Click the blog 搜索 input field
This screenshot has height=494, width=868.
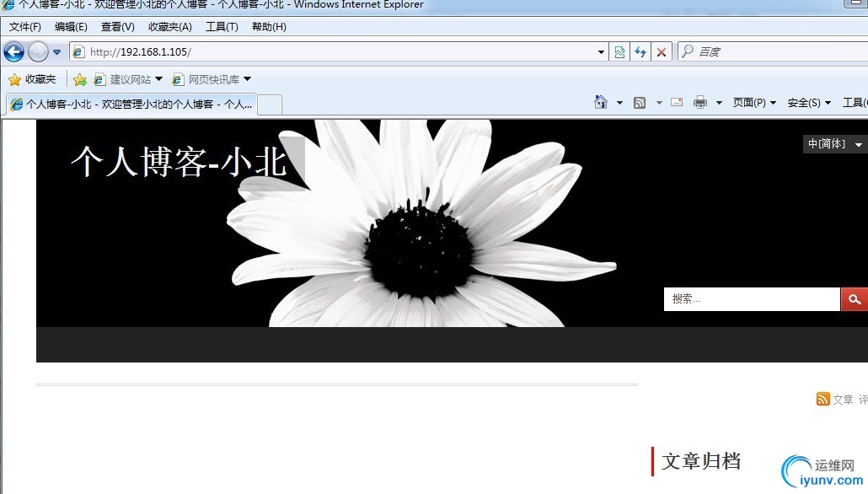click(x=752, y=299)
